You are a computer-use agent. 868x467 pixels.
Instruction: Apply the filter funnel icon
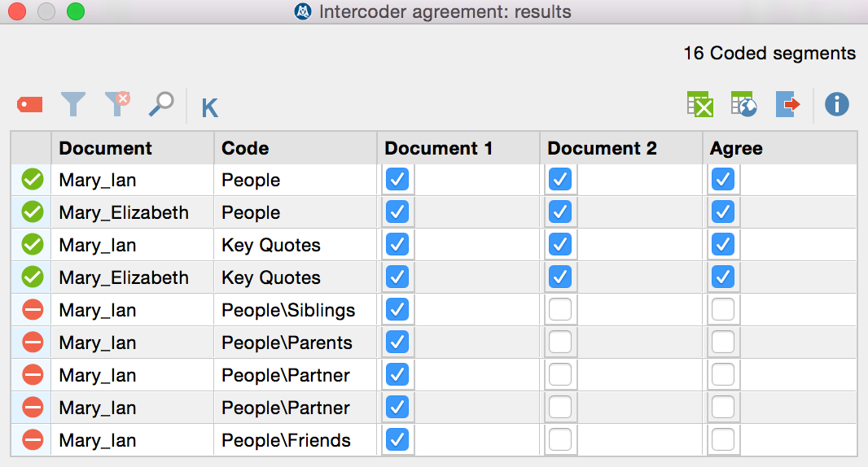73,104
